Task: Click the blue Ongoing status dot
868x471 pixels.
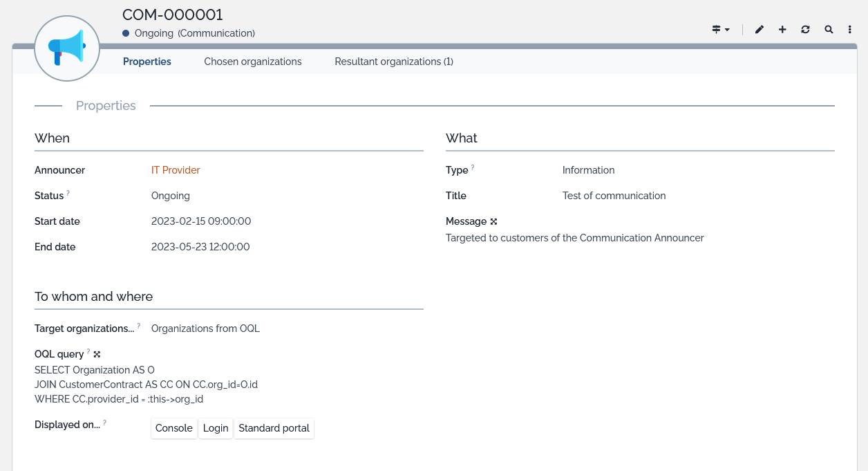Action: (x=126, y=33)
